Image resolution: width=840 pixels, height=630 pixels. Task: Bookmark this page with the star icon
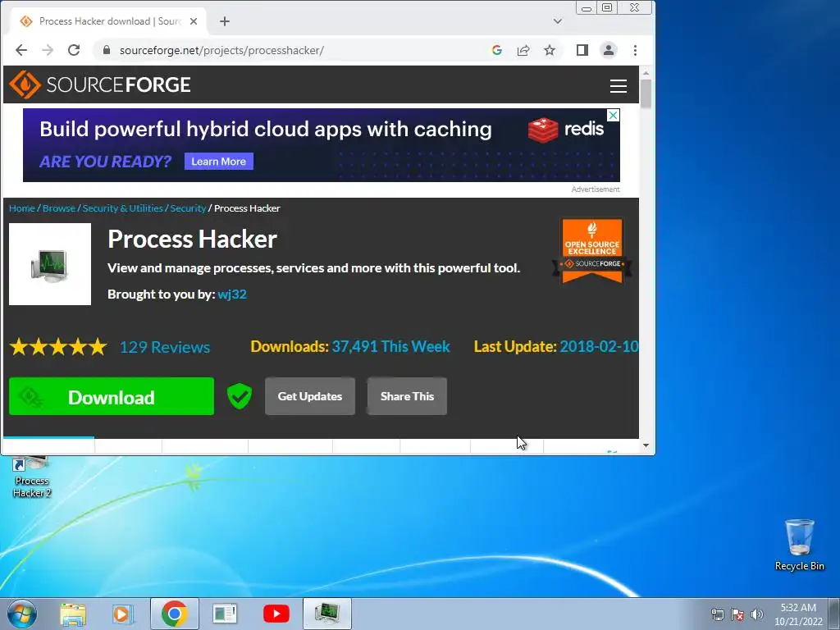(x=550, y=50)
